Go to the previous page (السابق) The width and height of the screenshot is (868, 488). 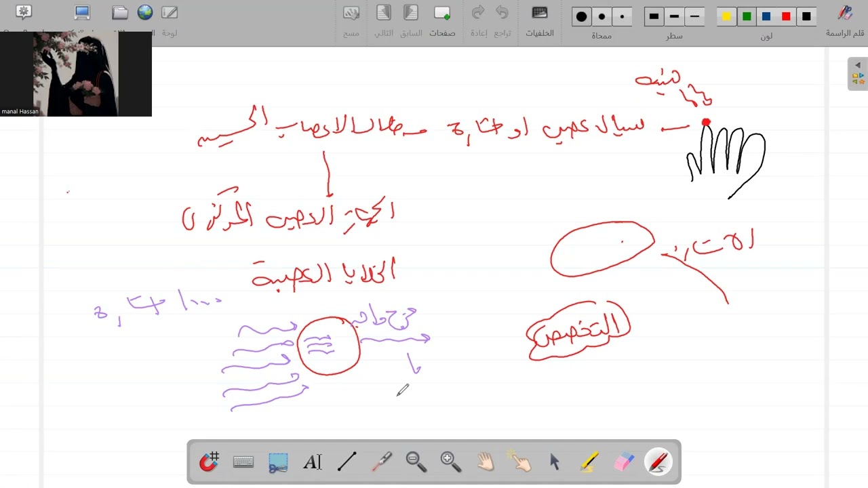(410, 14)
